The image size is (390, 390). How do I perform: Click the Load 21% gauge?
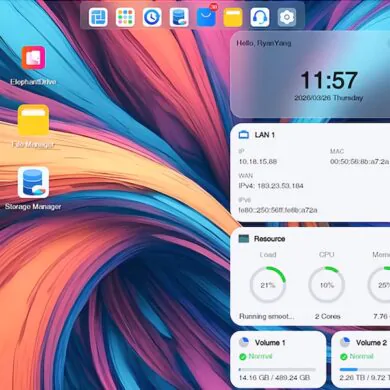coord(268,285)
